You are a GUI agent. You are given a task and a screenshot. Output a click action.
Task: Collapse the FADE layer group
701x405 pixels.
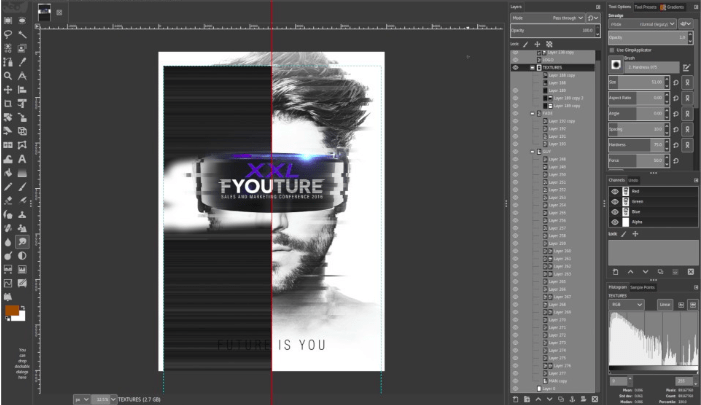532,114
